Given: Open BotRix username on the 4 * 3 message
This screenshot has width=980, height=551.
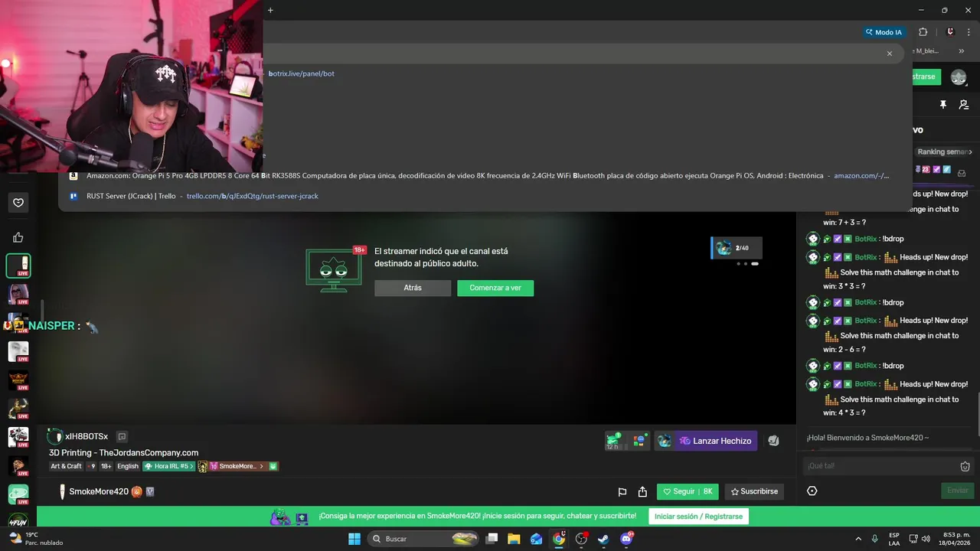Looking at the screenshot, I should point(865,384).
